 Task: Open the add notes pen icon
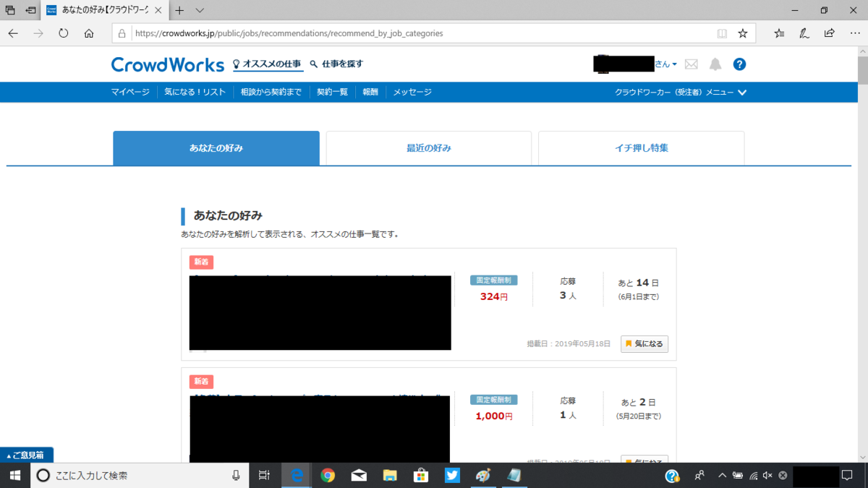coord(804,33)
